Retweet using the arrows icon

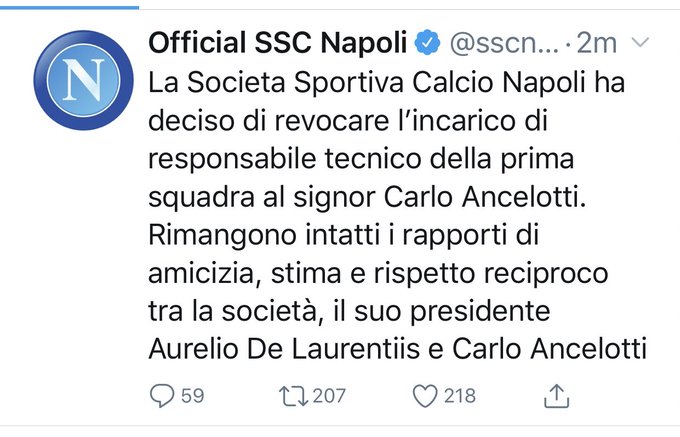tap(293, 396)
